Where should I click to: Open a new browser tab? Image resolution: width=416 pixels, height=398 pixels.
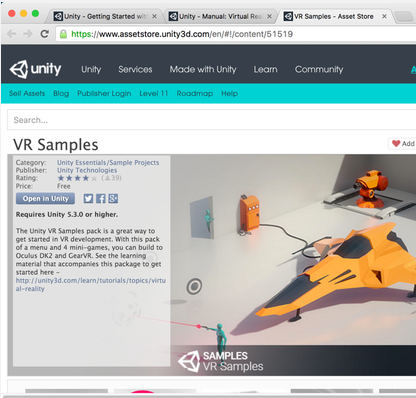pos(404,16)
